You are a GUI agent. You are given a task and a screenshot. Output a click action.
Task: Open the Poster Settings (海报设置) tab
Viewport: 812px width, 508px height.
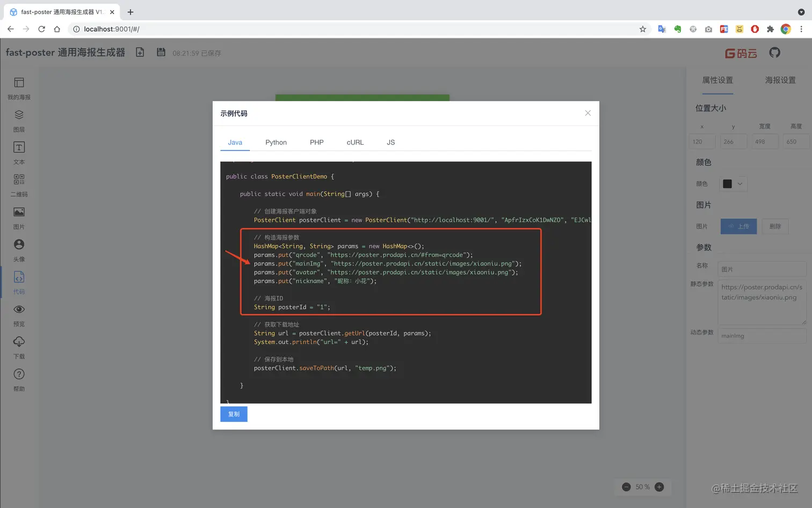point(780,80)
